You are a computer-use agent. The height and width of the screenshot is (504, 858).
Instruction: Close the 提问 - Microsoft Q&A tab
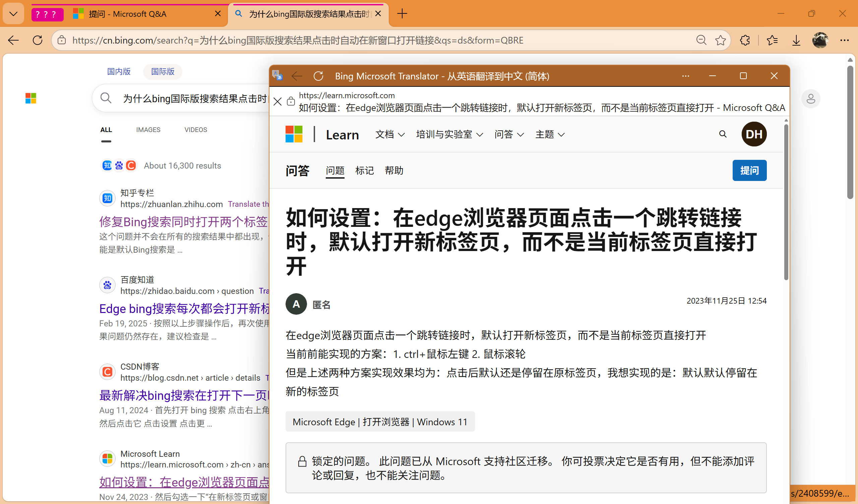click(218, 14)
